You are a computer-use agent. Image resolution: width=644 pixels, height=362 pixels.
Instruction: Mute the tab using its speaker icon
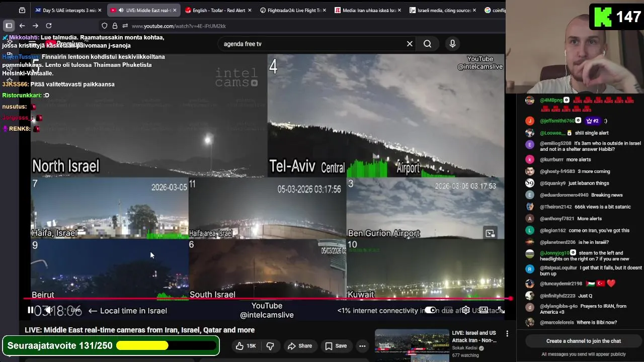[x=121, y=10]
